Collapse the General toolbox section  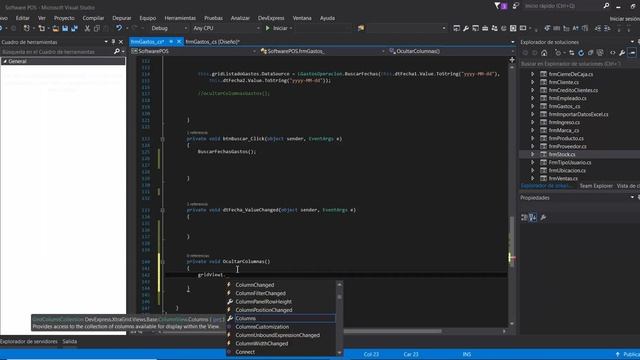click(x=5, y=61)
